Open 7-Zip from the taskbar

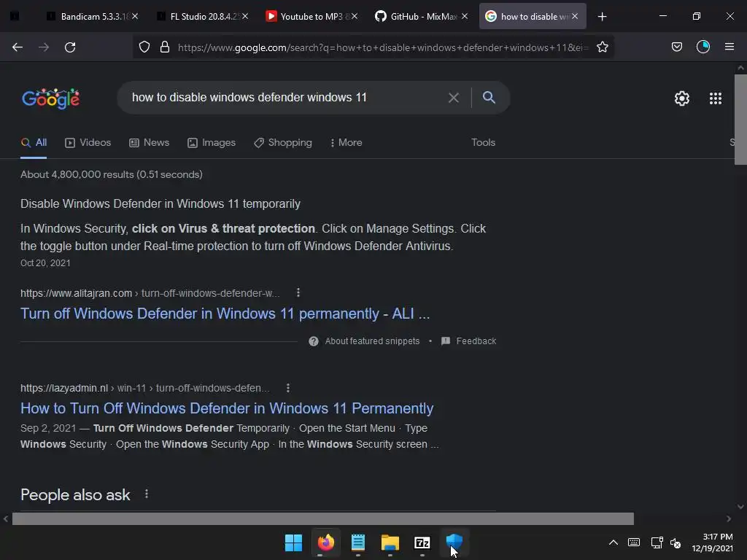(422, 542)
